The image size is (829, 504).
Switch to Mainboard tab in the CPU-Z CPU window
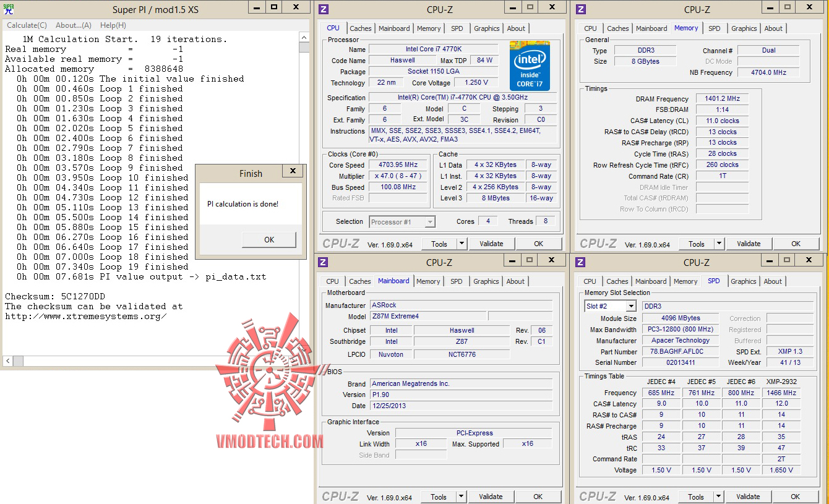pyautogui.click(x=394, y=28)
